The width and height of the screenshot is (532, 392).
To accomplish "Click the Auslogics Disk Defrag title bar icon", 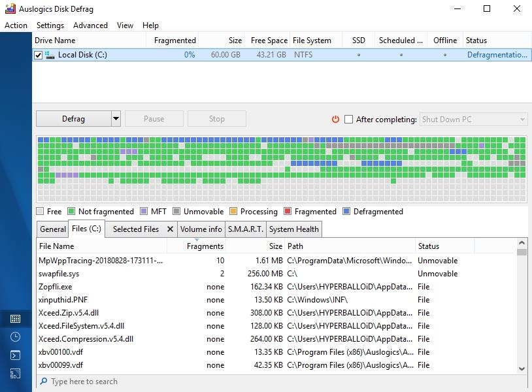I will click(x=10, y=8).
